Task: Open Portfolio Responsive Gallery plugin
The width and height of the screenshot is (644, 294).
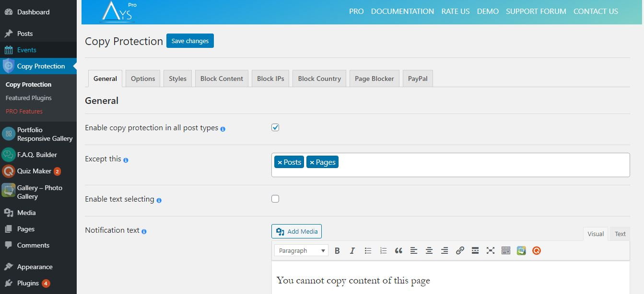Action: pyautogui.click(x=38, y=134)
